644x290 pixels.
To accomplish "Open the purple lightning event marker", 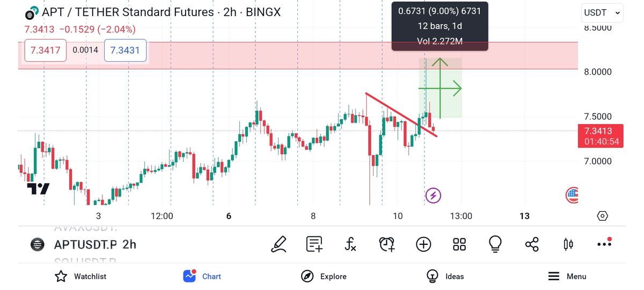I will pyautogui.click(x=433, y=195).
